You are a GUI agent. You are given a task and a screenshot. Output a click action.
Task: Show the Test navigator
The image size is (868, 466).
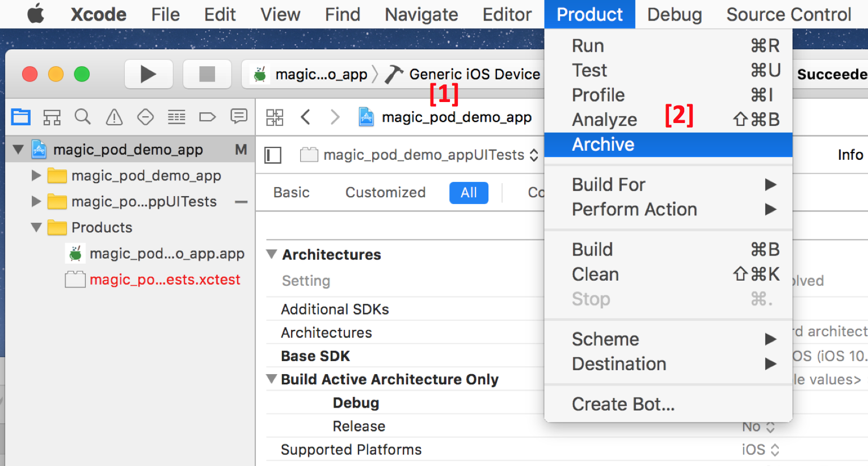pos(145,117)
